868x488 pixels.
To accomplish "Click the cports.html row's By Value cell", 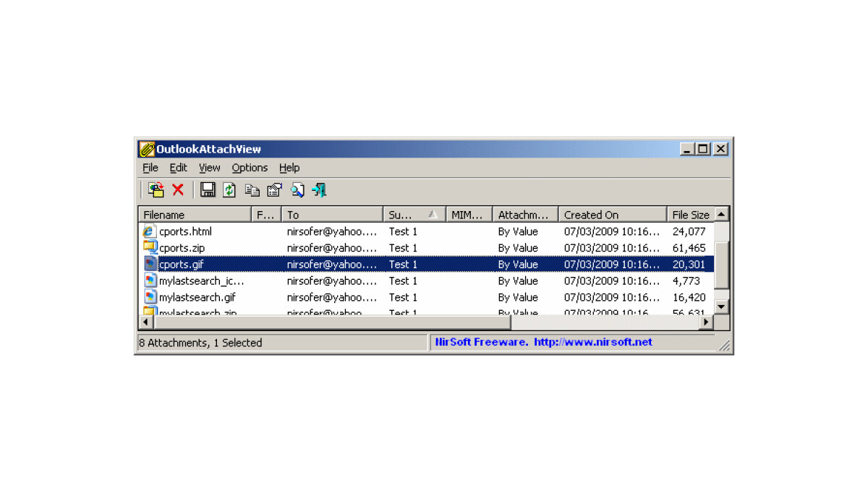I will pyautogui.click(x=518, y=231).
